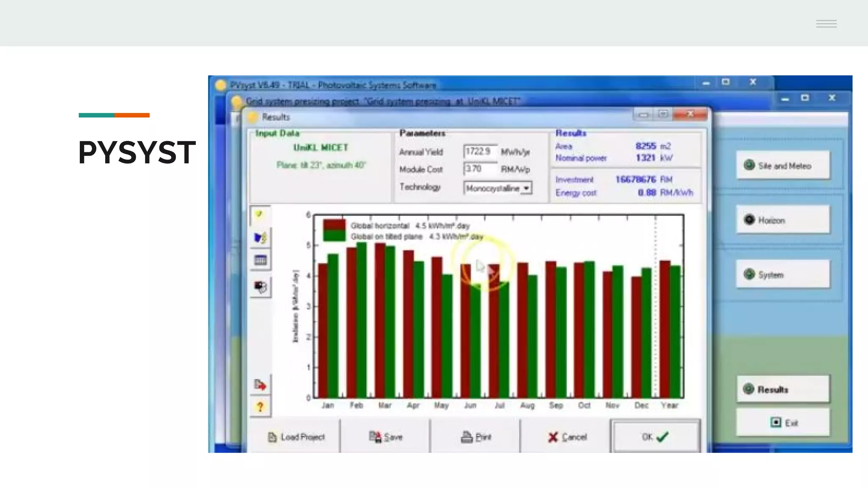Click the export icon with red arrow
Image resolution: width=868 pixels, height=488 pixels.
[260, 385]
